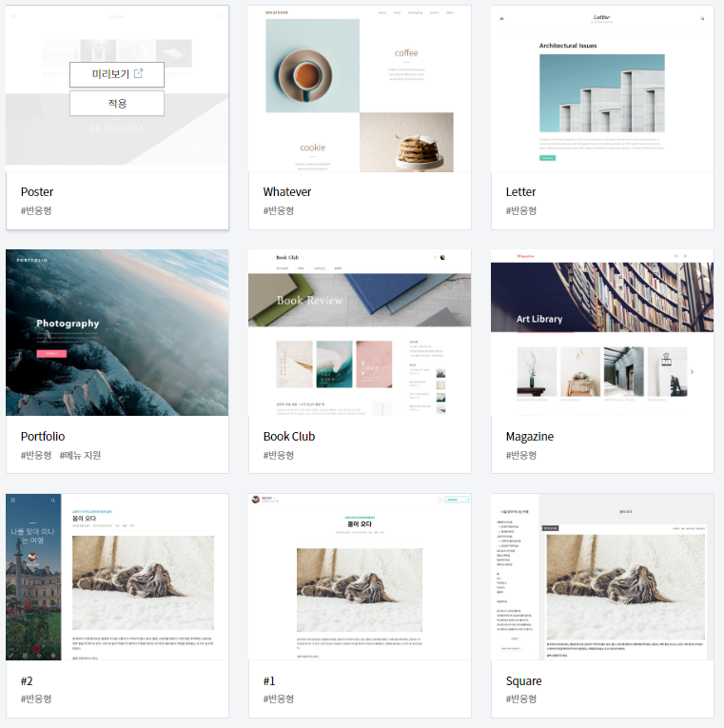The width and height of the screenshot is (724, 728).
Task: Click the #반응형 tag under #2 skin
Action: (x=36, y=698)
